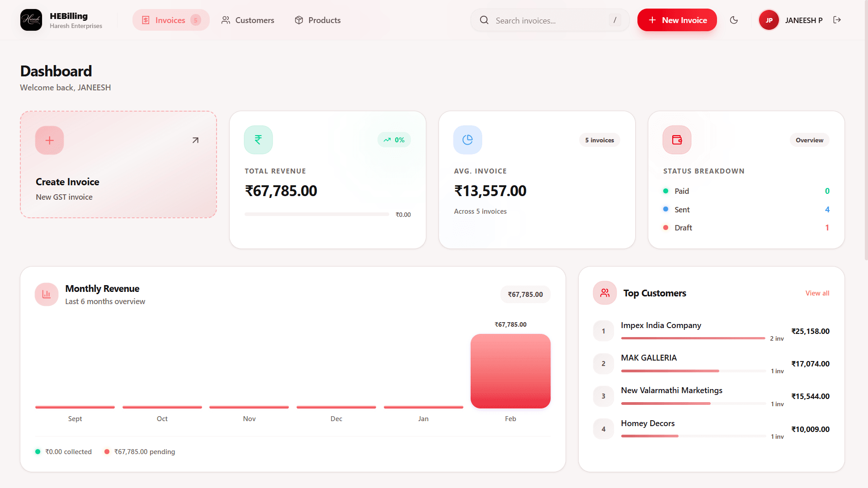Click the wallet icon in Status Breakdown card
The image size is (868, 488).
(677, 140)
